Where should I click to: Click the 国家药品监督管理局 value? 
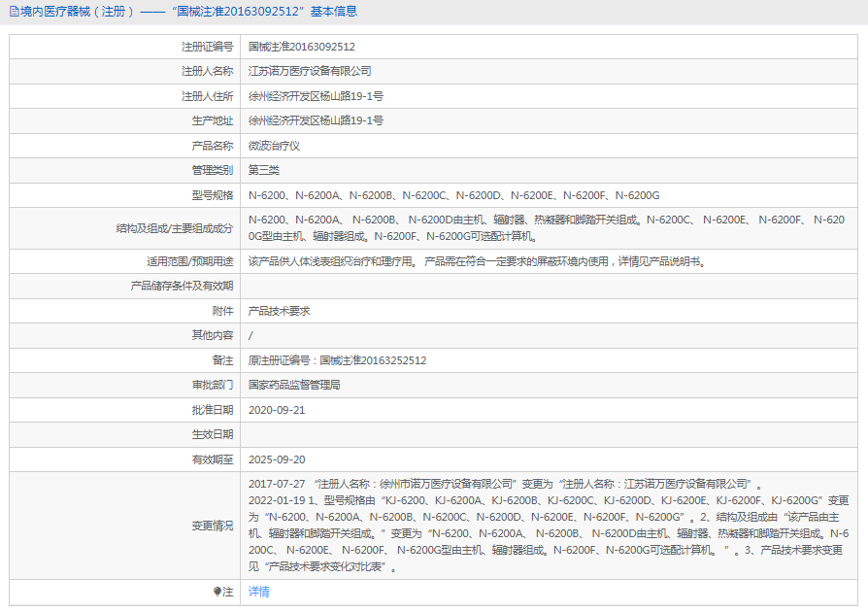tap(294, 385)
